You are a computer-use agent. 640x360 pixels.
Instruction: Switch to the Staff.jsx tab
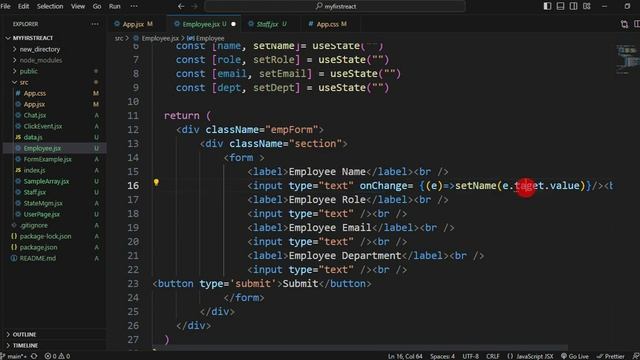coord(270,24)
